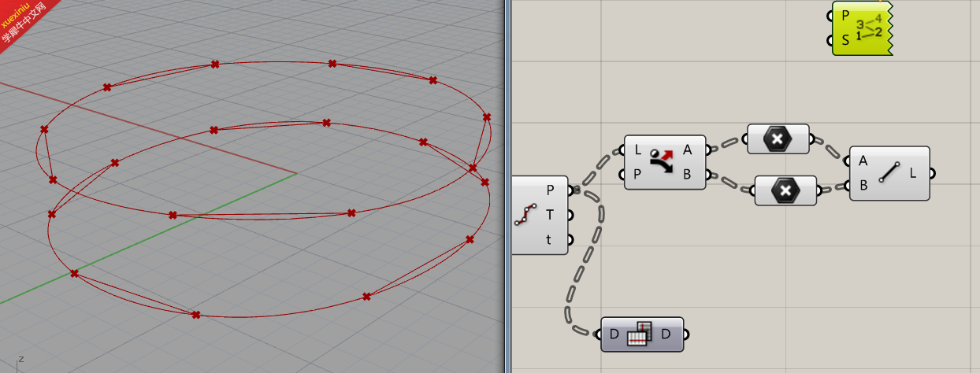Select the Divide Curve component icon
The image size is (980, 373).
pos(525,214)
